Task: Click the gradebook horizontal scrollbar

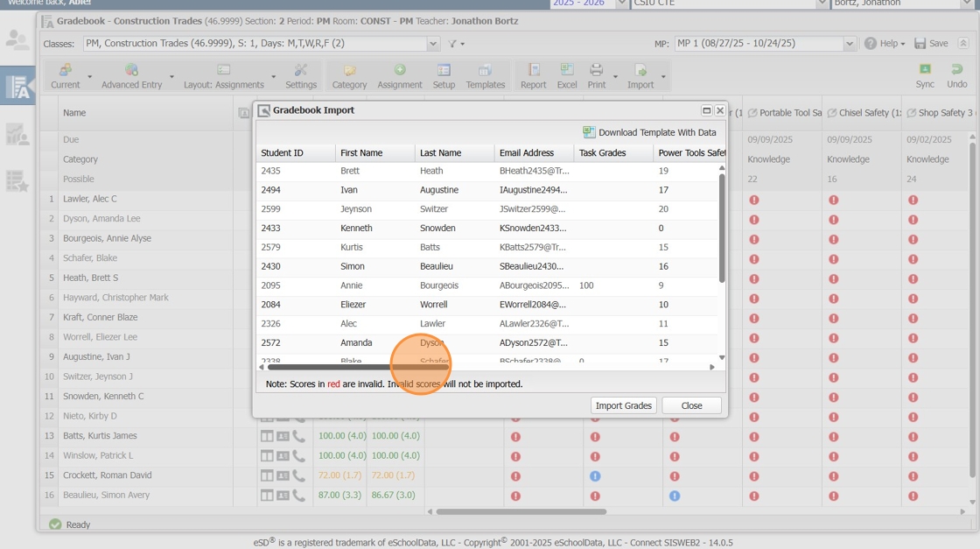Action: 521,511
